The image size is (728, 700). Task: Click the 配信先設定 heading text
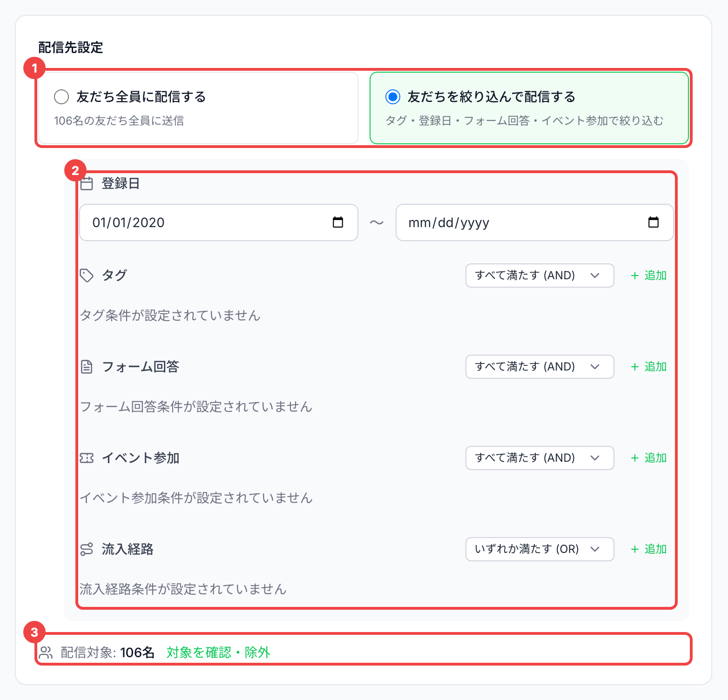(x=71, y=47)
